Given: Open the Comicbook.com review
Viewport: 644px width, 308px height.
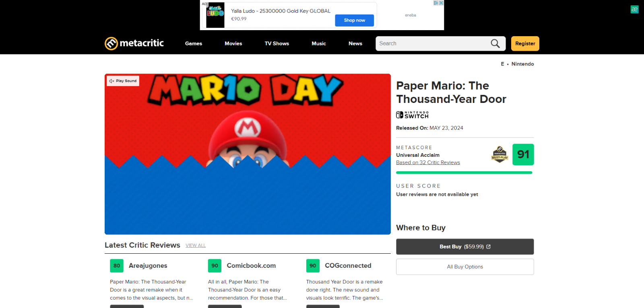Looking at the screenshot, I should pyautogui.click(x=251, y=266).
